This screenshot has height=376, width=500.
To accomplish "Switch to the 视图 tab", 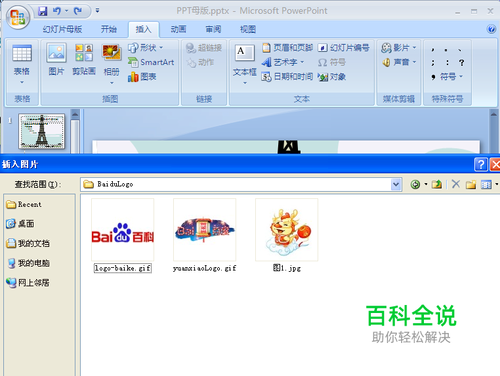I will point(248,29).
